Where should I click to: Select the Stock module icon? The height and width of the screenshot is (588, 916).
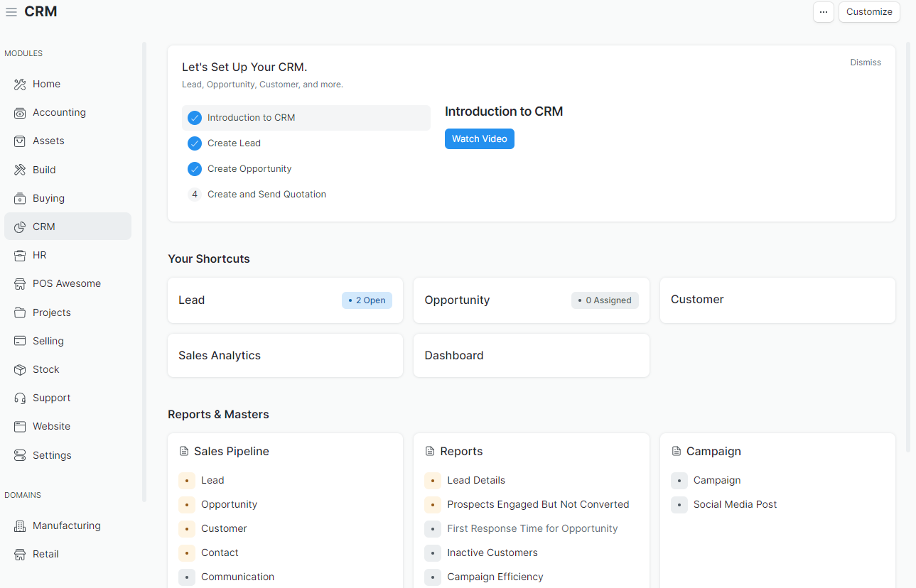(19, 369)
